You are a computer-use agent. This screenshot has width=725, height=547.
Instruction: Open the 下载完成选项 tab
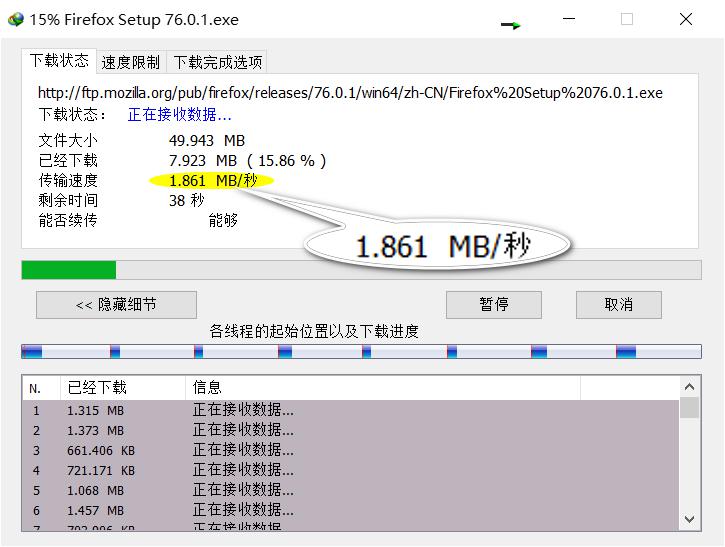[x=218, y=62]
